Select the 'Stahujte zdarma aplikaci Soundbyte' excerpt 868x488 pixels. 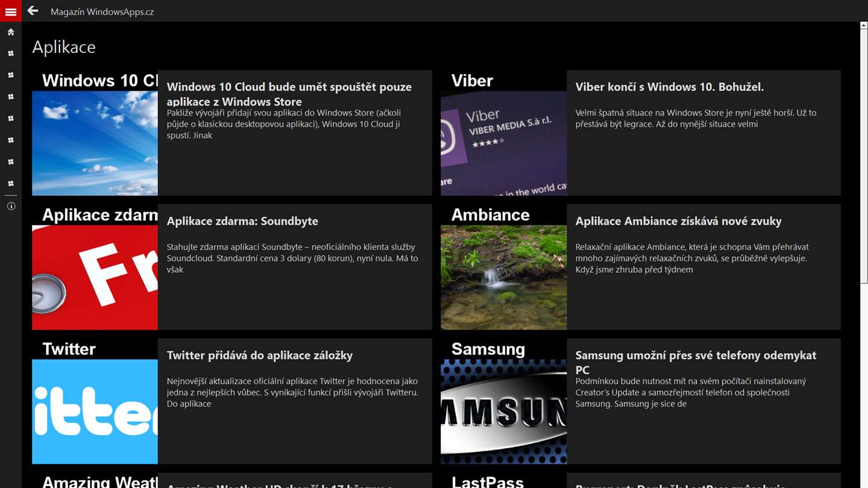click(292, 258)
